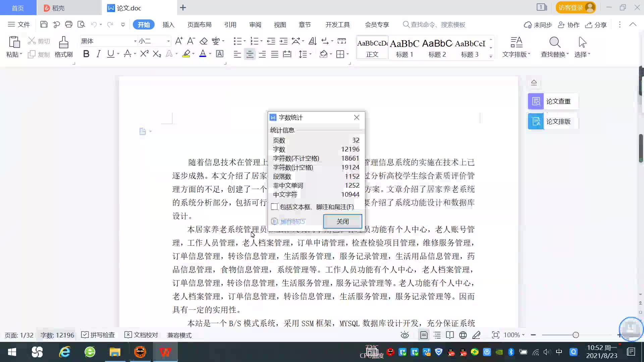Viewport: 644px width, 362px height.
Task: Open the 操作技巧 link in dialog
Action: pyautogui.click(x=292, y=222)
